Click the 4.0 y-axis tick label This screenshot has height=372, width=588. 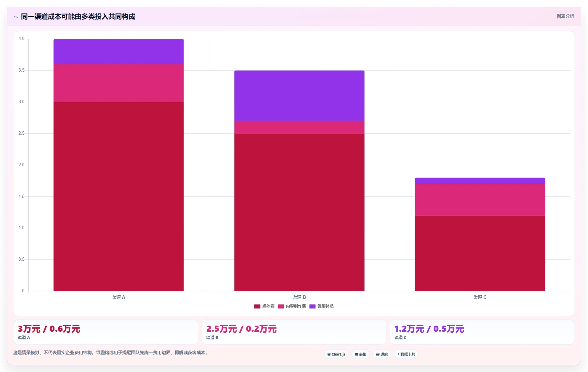click(22, 39)
